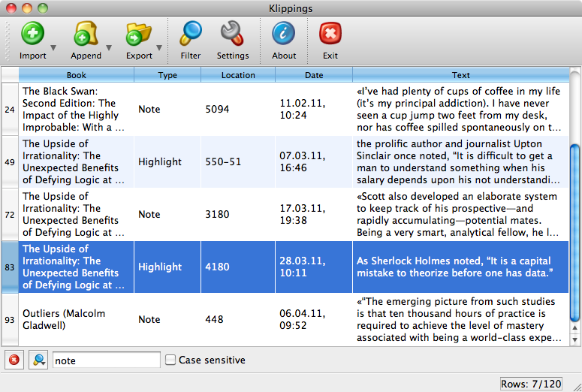Click date cell 28.03.11, 10:11
Viewport: 582px width, 392px height.
[x=314, y=267]
